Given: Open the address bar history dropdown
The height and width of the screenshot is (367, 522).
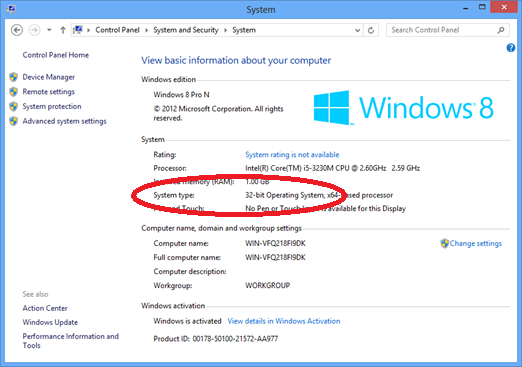Looking at the screenshot, I should 357,30.
